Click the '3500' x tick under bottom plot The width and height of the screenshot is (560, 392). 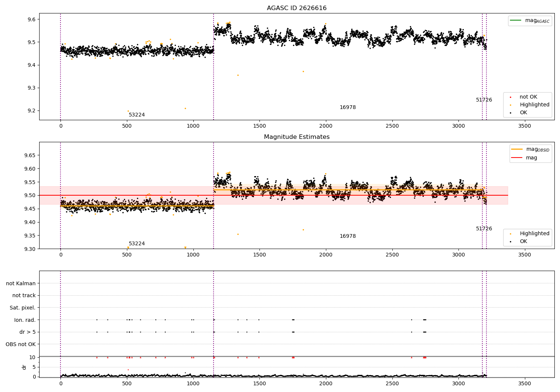click(x=525, y=384)
